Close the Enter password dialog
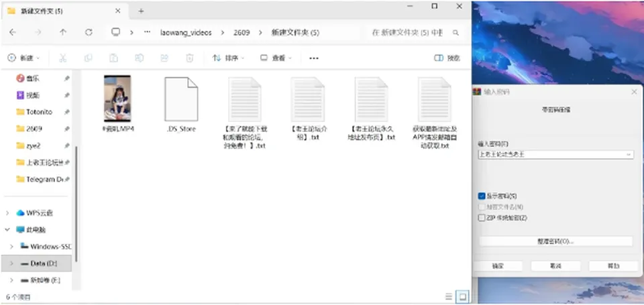 [634, 92]
